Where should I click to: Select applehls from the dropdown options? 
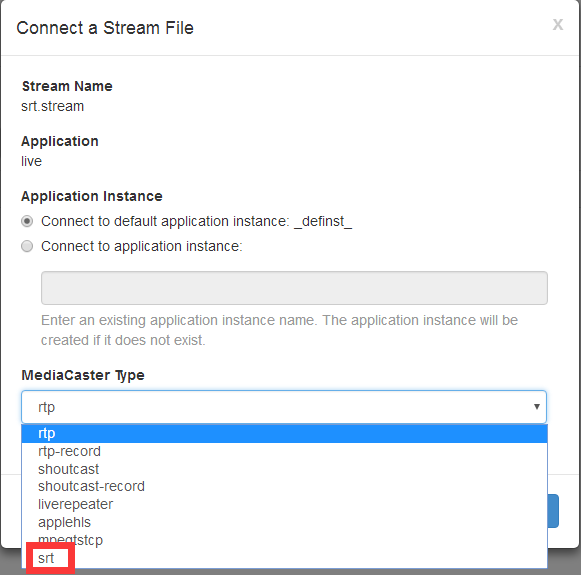[284, 522]
